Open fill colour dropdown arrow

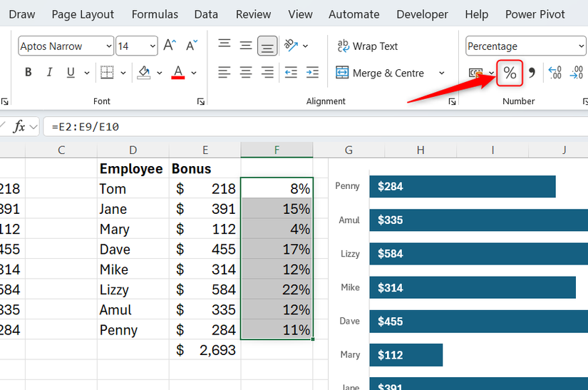tap(160, 73)
